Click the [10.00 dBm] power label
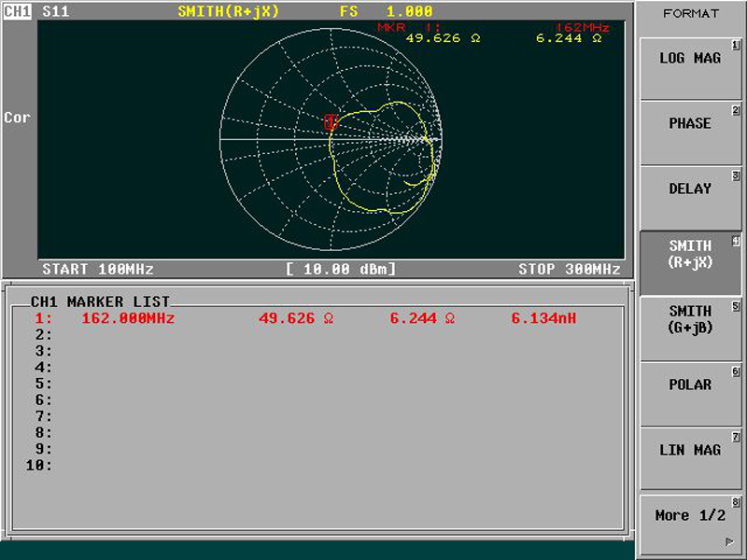The height and width of the screenshot is (560, 747). pos(341,269)
